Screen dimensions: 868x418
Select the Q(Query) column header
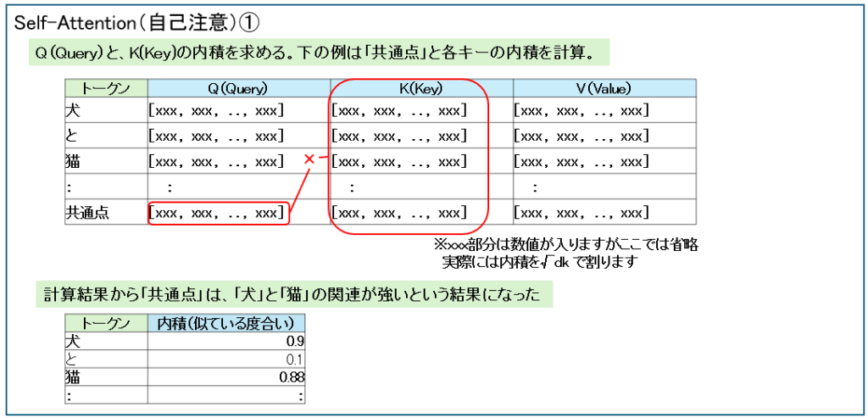[x=238, y=88]
